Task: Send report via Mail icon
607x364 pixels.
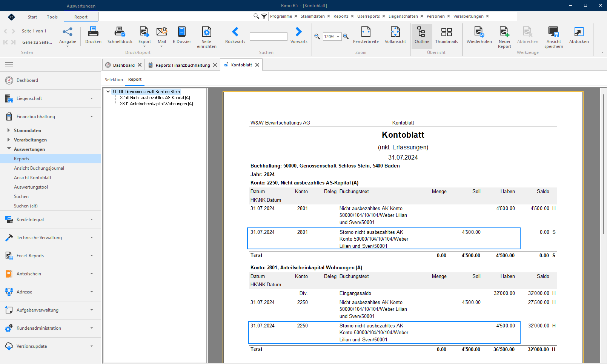Action: pyautogui.click(x=162, y=32)
